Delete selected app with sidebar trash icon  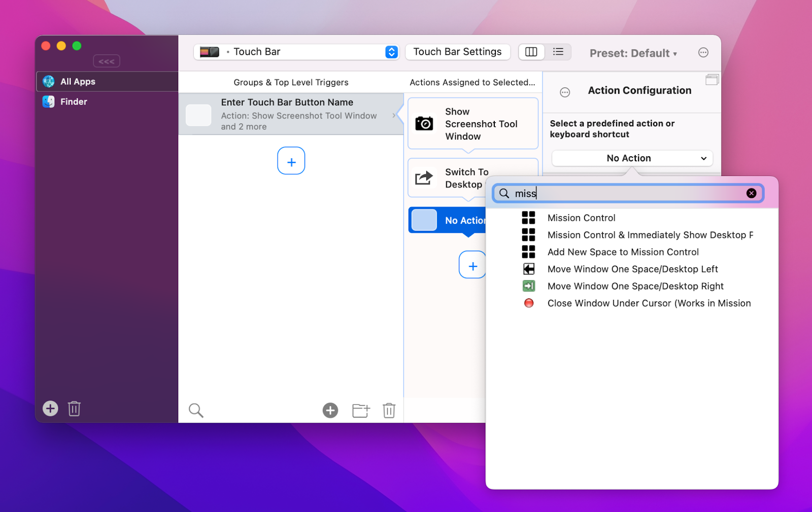74,408
